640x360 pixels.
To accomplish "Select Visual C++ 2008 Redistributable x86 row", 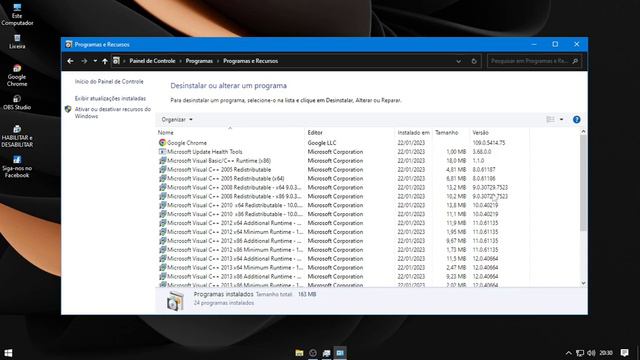I will [343, 196].
